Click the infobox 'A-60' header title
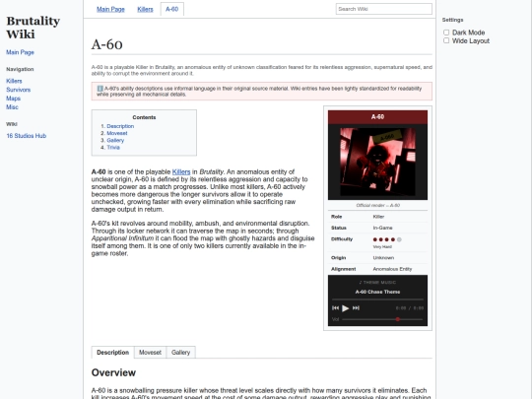Screen dimensions: 532x399 tap(377, 117)
